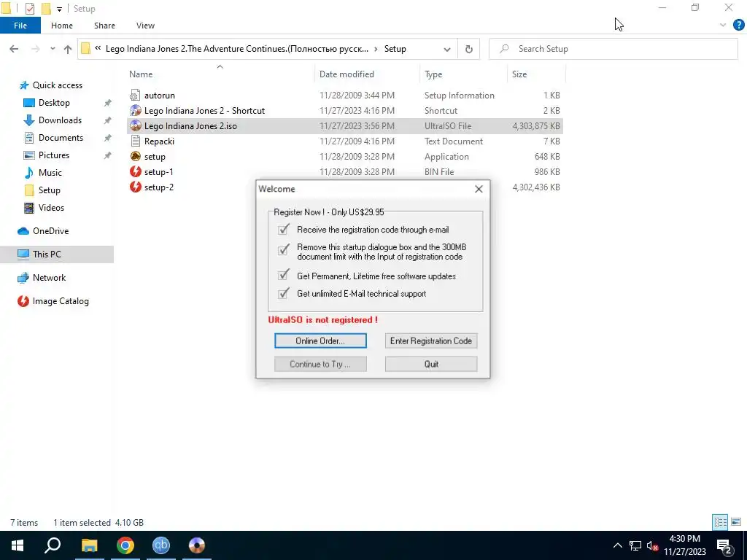Click the Lego Indiana Jones 2.iso disc icon
747x560 pixels.
(135, 125)
